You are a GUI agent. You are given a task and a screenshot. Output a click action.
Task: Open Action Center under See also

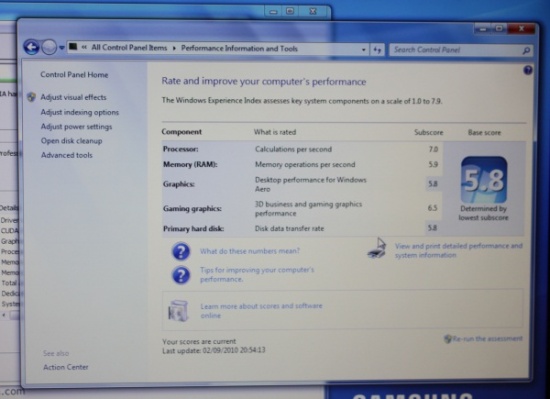(x=66, y=367)
